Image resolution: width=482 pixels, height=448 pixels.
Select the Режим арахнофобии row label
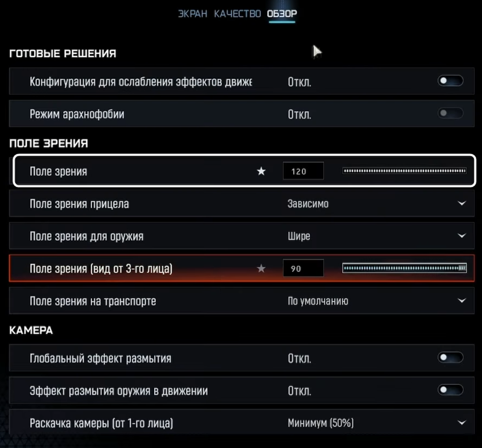click(x=77, y=114)
